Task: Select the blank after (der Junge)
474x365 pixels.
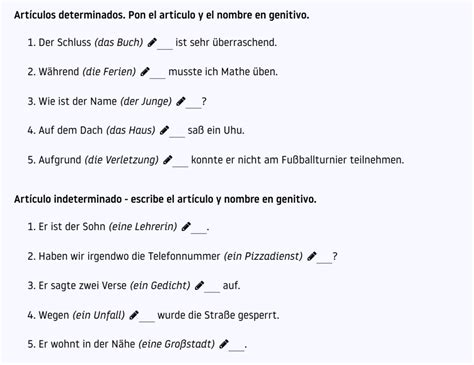Action: point(194,103)
